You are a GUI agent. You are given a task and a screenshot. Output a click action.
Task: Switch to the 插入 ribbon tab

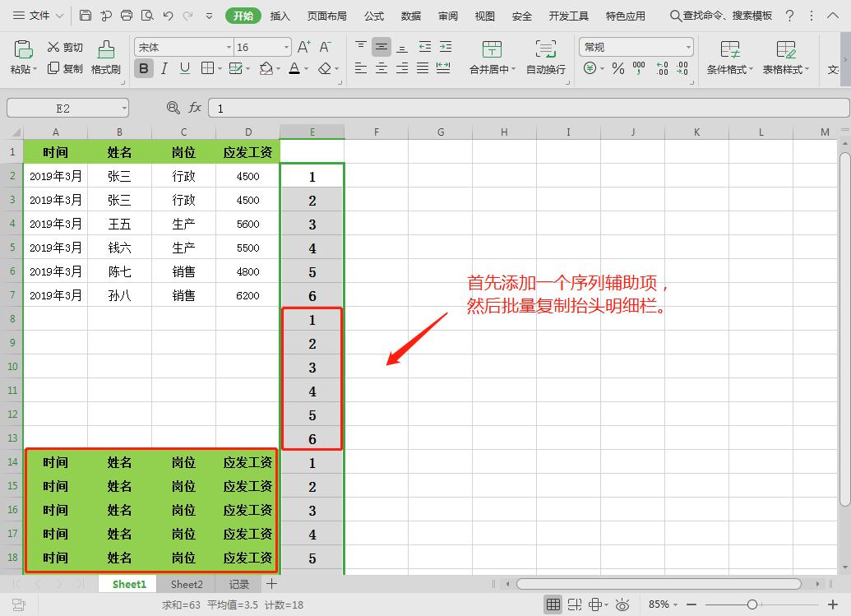click(x=280, y=15)
